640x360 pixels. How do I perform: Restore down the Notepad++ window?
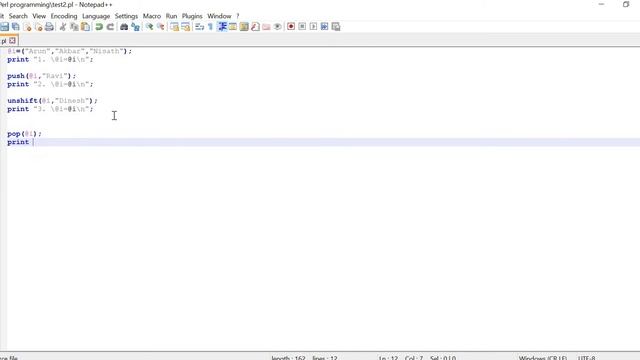pyautogui.click(x=626, y=4)
